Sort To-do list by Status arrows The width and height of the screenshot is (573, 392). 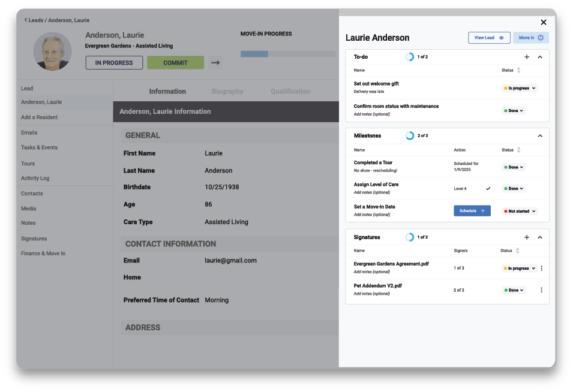(x=518, y=70)
